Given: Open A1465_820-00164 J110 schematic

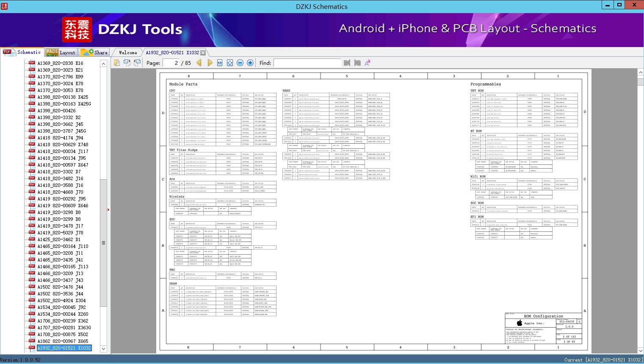Looking at the screenshot, I should click(x=63, y=246).
